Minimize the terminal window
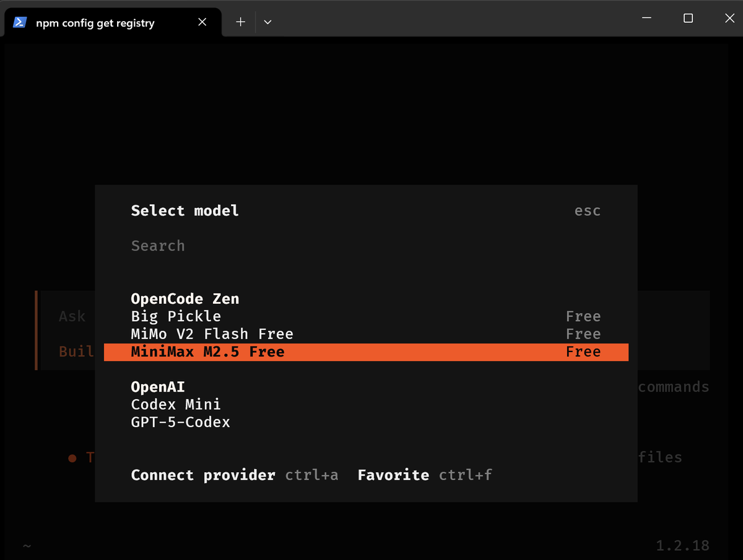Screen dimensions: 743x560 click(x=647, y=19)
